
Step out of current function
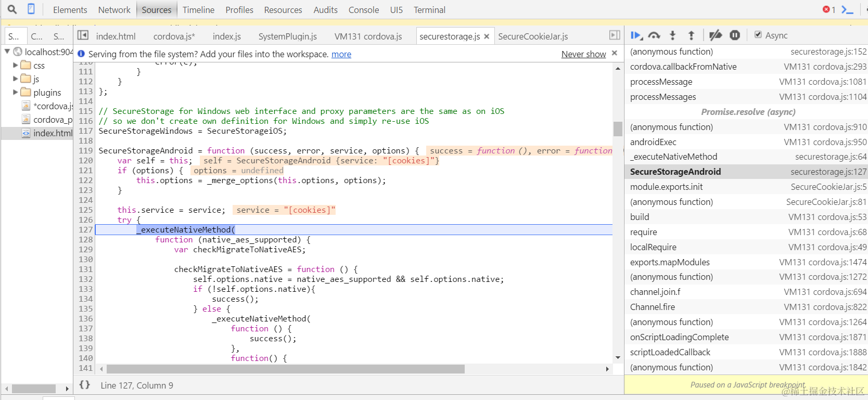tap(691, 35)
